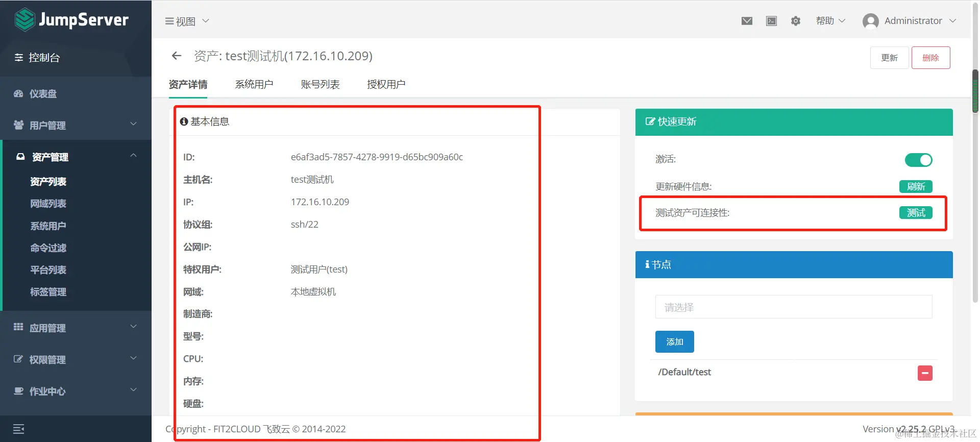The image size is (980, 442).
Task: Click the asset ID value e6af3ad5
Action: (x=377, y=157)
